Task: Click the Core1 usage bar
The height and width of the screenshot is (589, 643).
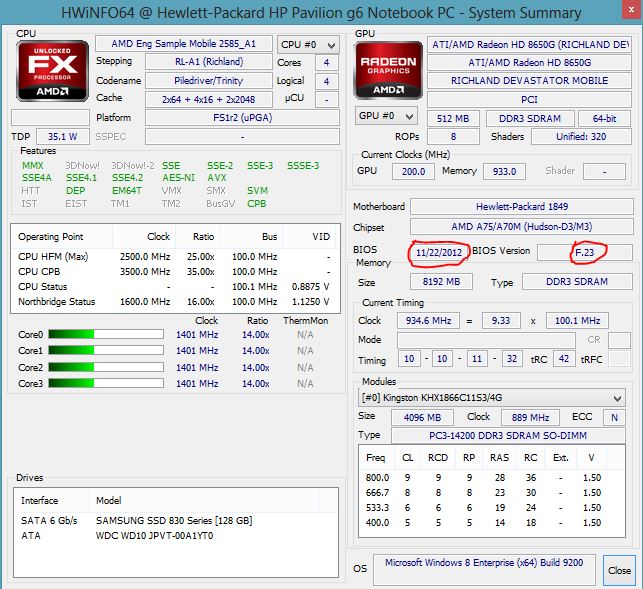Action: pos(106,350)
